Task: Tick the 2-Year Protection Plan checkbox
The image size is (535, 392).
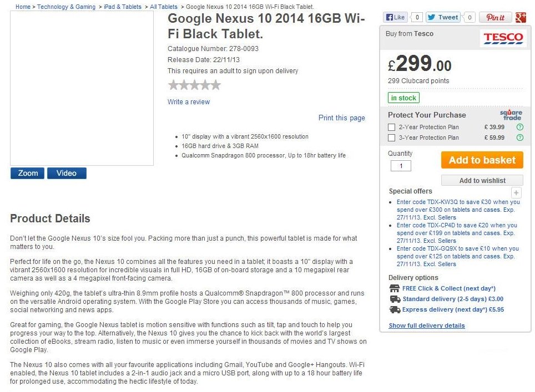Action: point(392,127)
